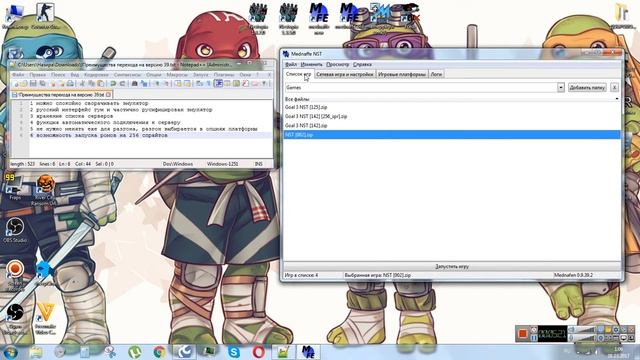Open Файл menu in Mednaffe
Screen dimensions: 640x360
click(x=291, y=64)
